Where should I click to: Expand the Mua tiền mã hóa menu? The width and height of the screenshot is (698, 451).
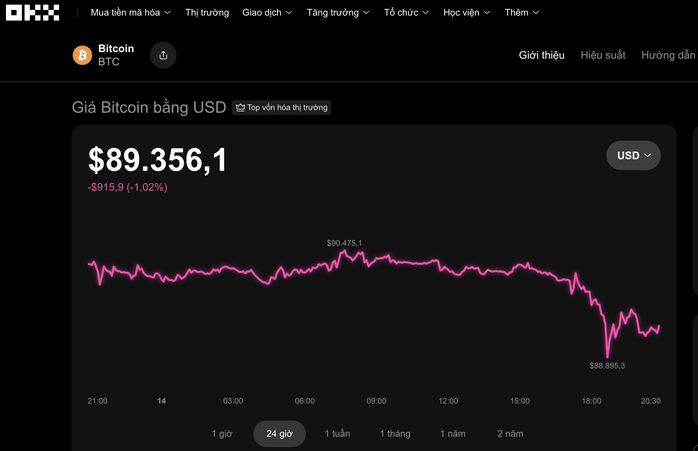click(130, 12)
